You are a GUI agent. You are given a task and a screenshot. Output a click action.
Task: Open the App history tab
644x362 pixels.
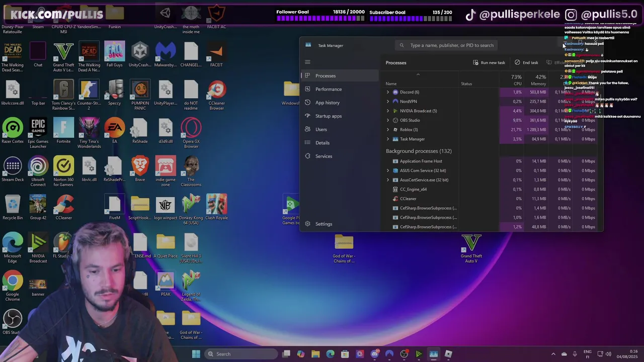coord(340,103)
